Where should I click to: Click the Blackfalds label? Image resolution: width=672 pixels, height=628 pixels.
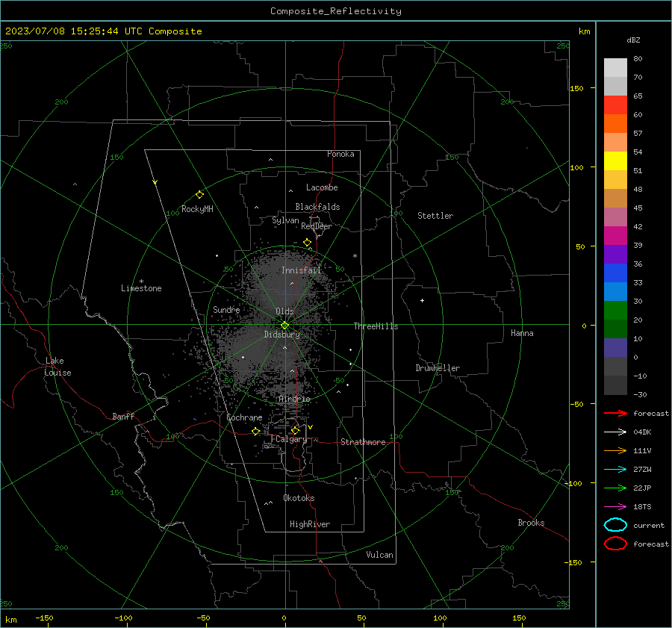(x=317, y=207)
